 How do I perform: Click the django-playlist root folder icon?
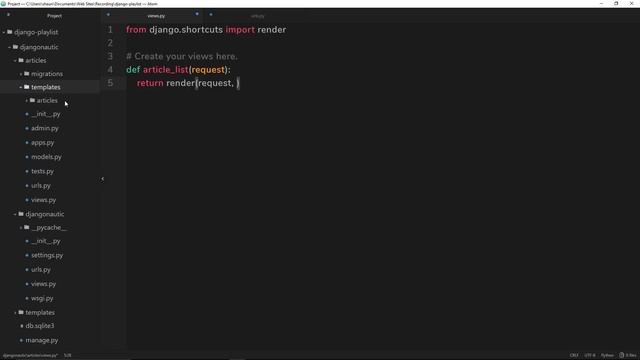click(x=10, y=32)
